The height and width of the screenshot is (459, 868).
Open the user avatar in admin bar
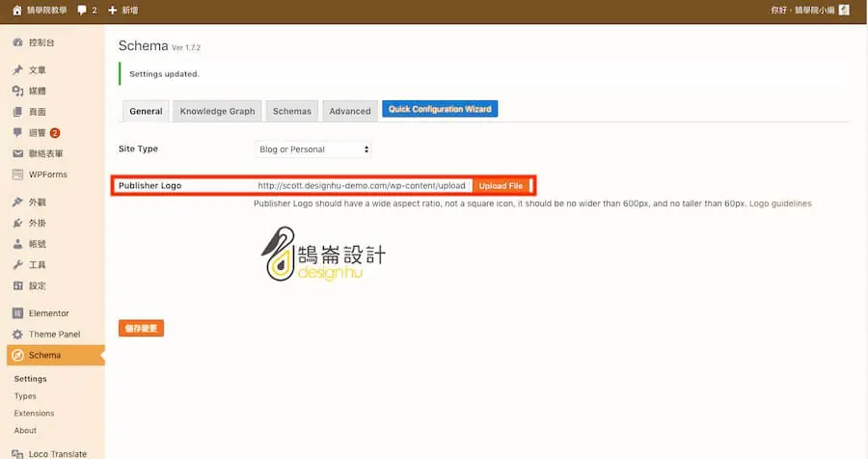point(844,10)
